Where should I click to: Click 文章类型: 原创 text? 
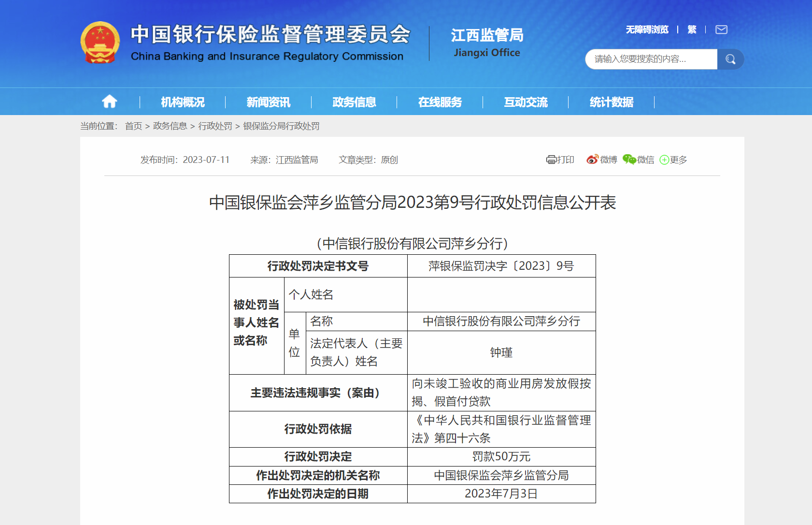(368, 160)
